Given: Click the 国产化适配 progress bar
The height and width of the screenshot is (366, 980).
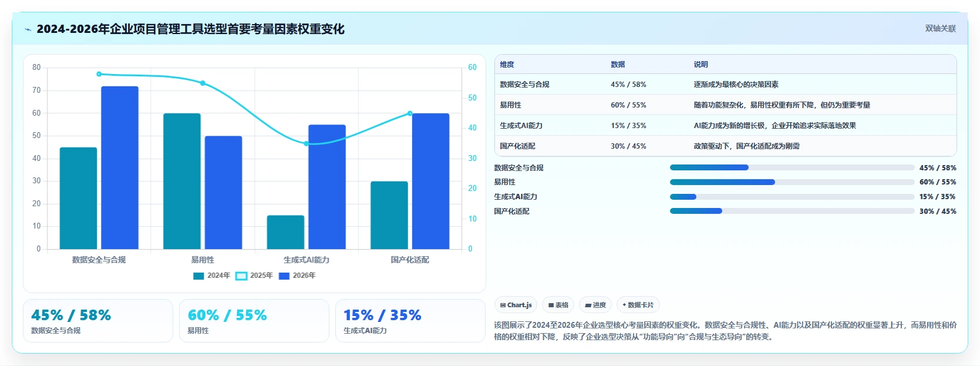Looking at the screenshot, I should point(792,211).
